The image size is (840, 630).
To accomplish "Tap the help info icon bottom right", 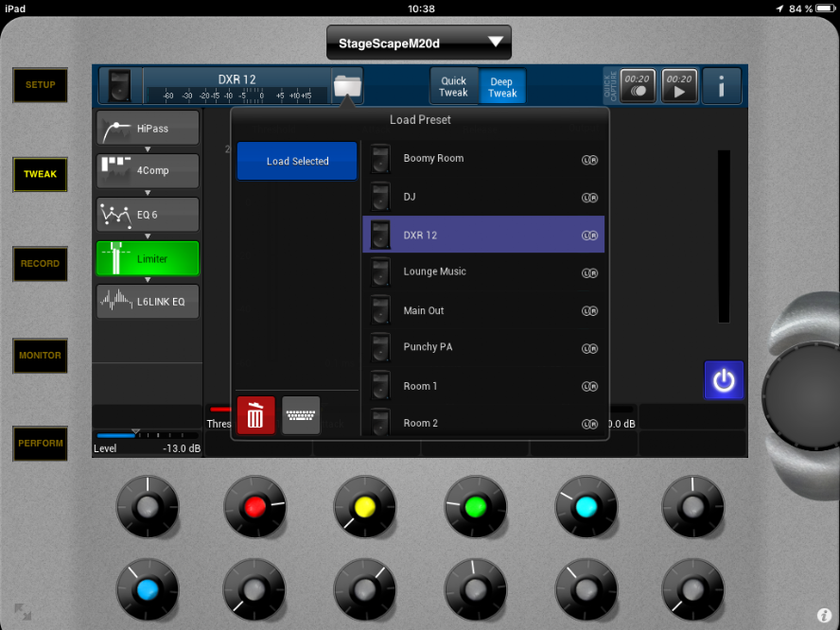I will [824, 615].
